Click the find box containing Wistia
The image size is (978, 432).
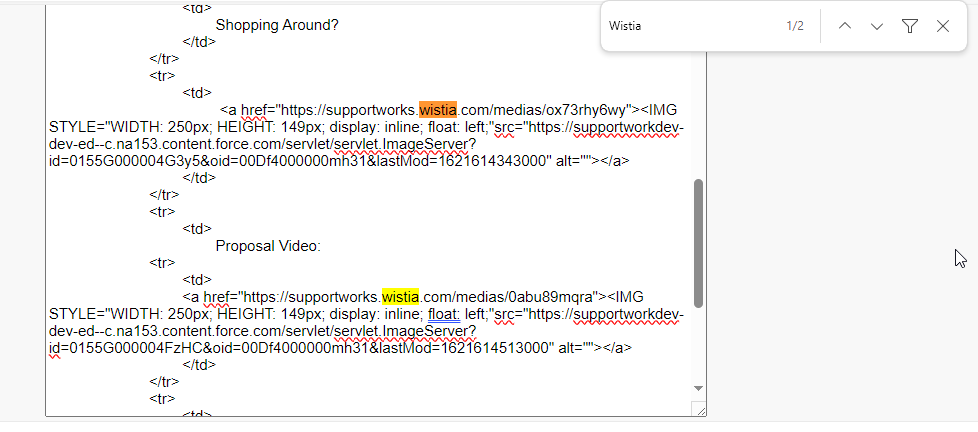click(x=692, y=26)
